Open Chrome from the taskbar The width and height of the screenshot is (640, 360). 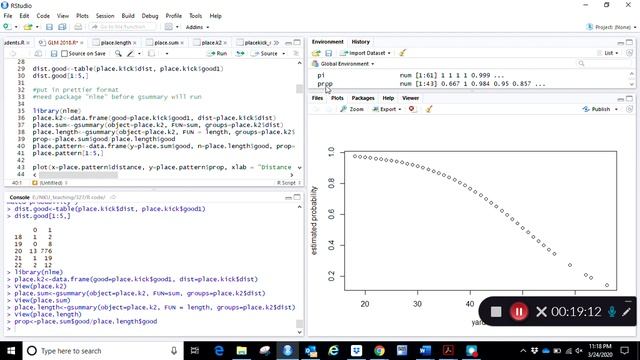click(379, 351)
